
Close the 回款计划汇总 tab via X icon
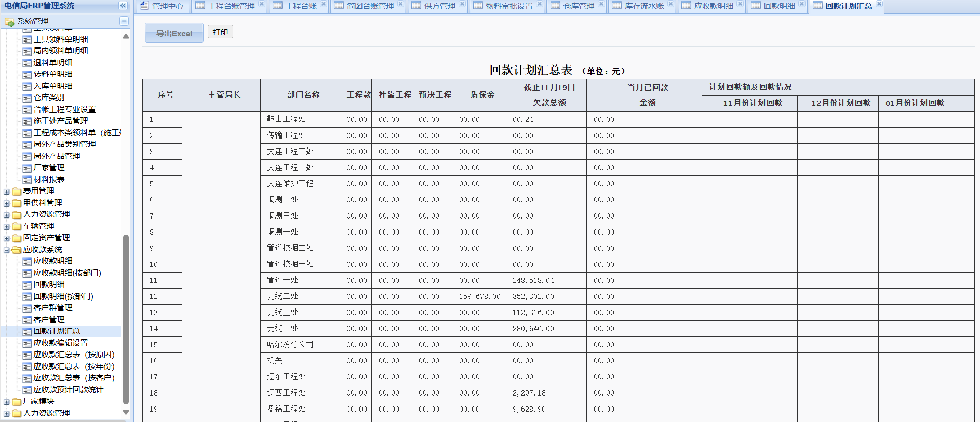click(x=879, y=4)
